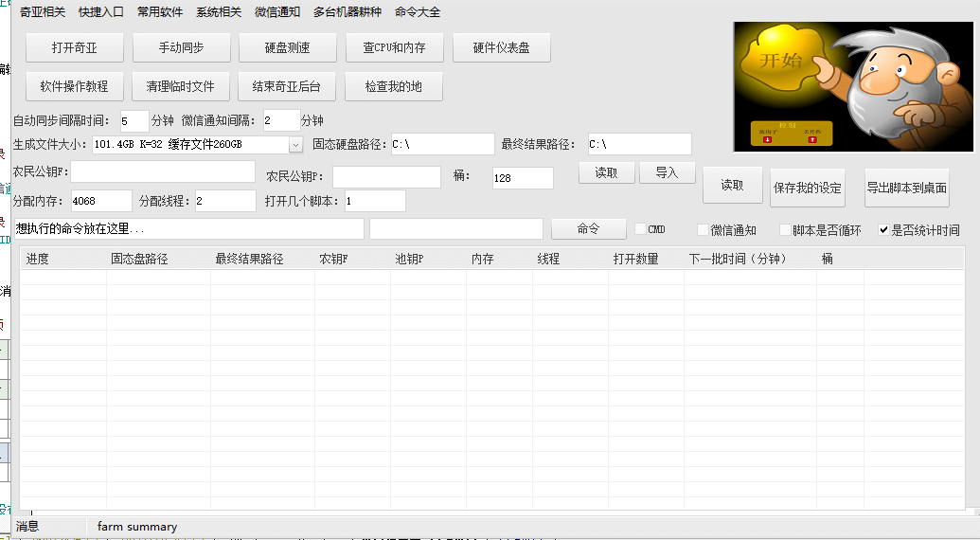Image resolution: width=980 pixels, height=540 pixels.
Task: Click the 内存 column header
Action: coord(499,259)
